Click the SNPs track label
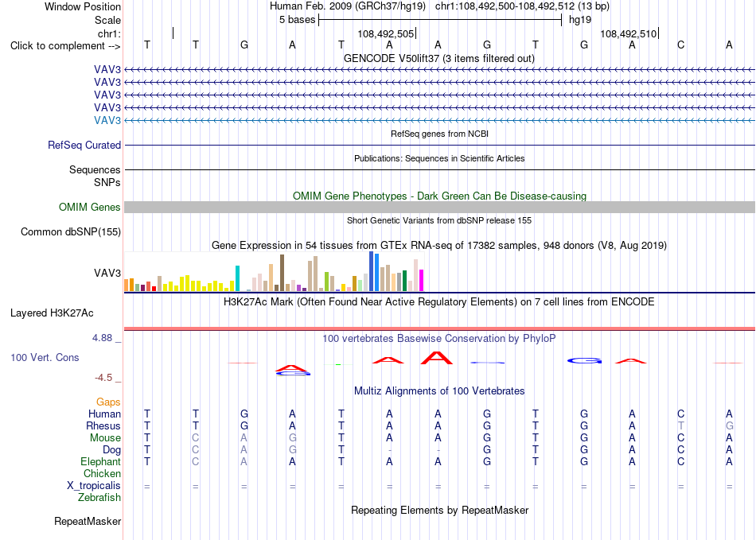Viewport: 756px width, 540px height. [x=107, y=183]
